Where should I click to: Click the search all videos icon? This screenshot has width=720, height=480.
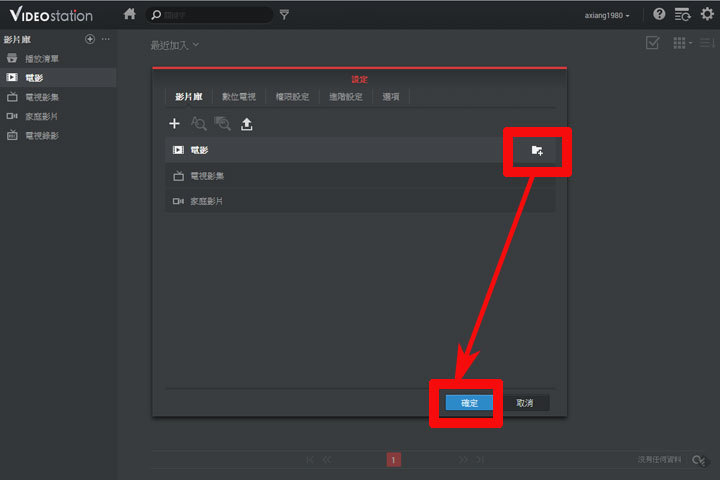click(x=223, y=124)
